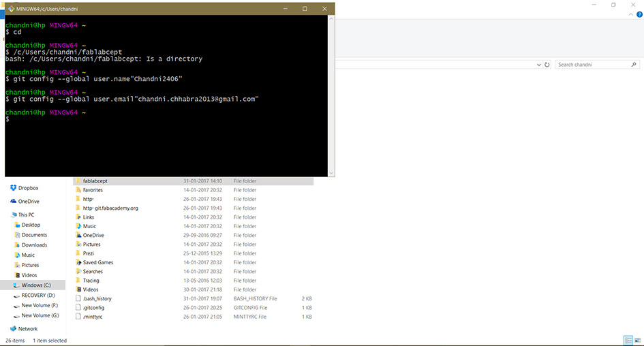Select the .bash_history file
The image size is (644, 346).
coord(97,299)
